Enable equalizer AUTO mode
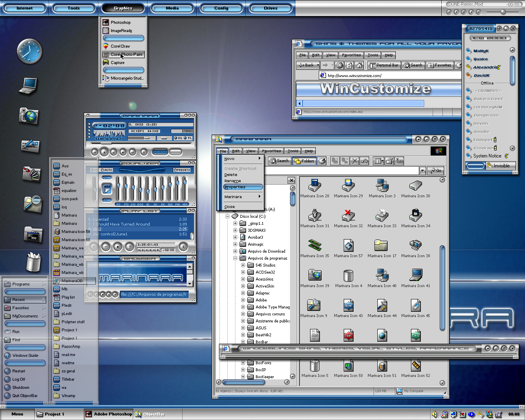This screenshot has width=525, height=420. pyautogui.click(x=107, y=170)
